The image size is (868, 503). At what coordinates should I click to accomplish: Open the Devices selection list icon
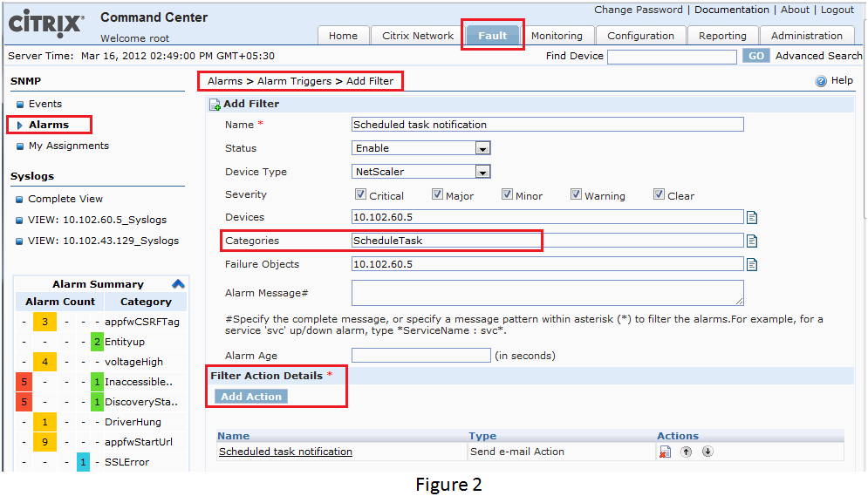752,217
